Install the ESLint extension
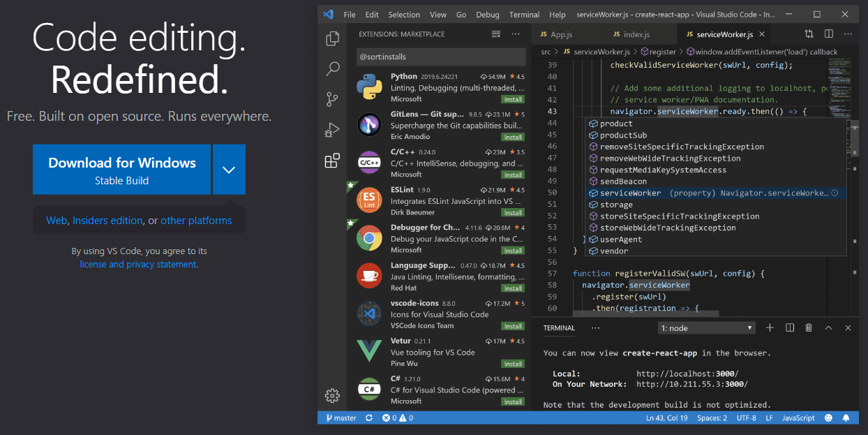Image resolution: width=868 pixels, height=435 pixels. (x=514, y=212)
